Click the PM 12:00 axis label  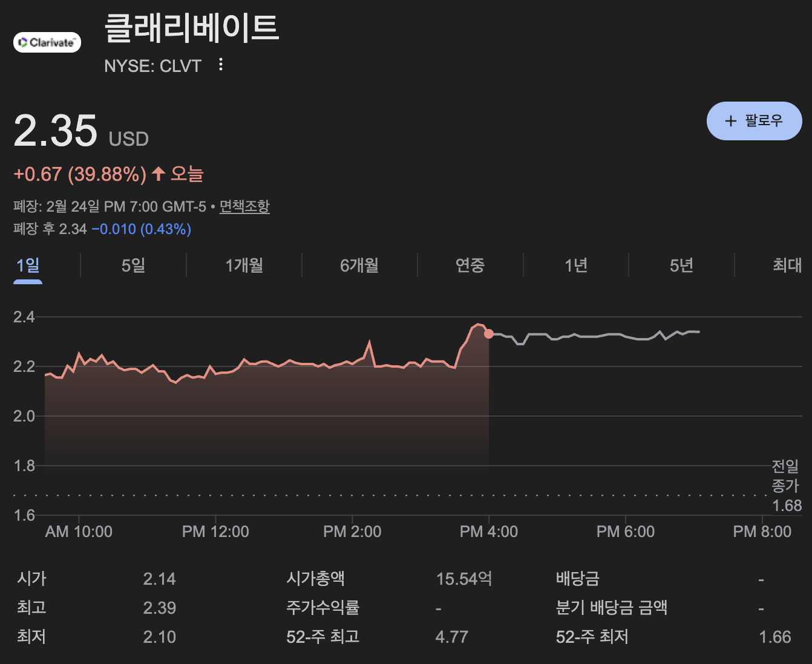pos(215,532)
